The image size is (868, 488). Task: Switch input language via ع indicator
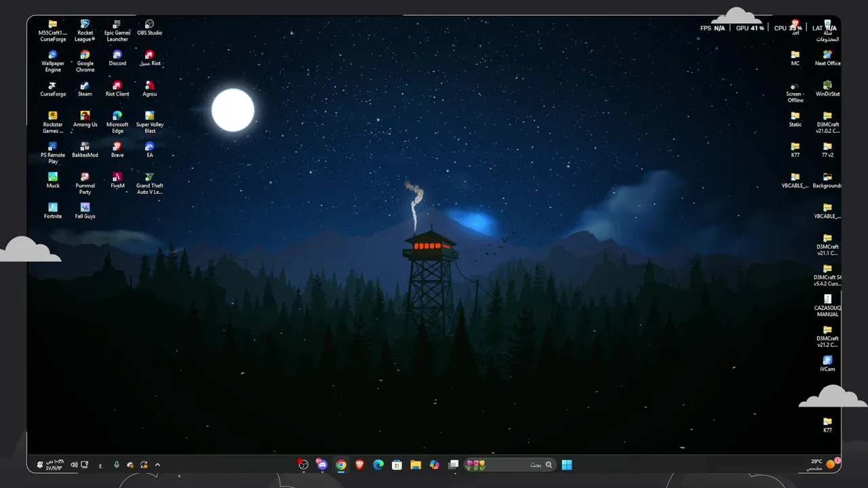click(100, 464)
